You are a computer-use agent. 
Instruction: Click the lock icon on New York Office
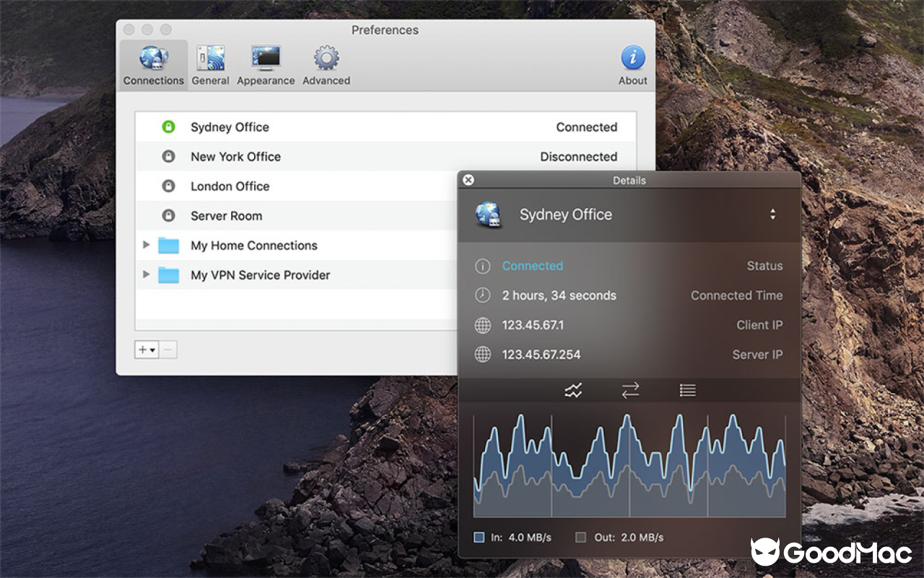coord(167,156)
